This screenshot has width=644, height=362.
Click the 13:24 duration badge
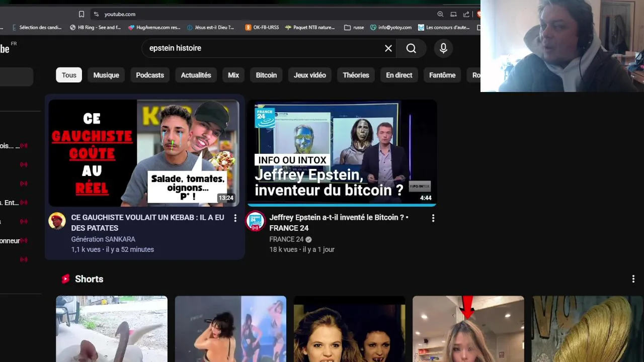(226, 198)
